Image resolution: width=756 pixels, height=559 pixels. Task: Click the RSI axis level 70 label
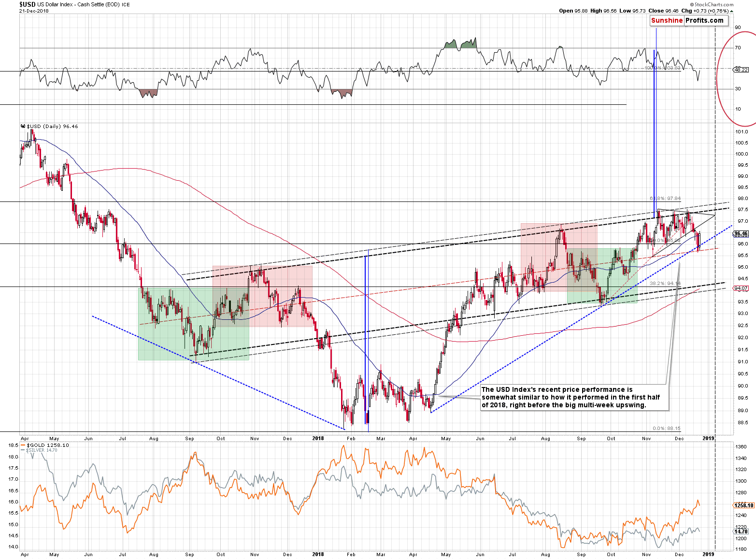point(738,48)
